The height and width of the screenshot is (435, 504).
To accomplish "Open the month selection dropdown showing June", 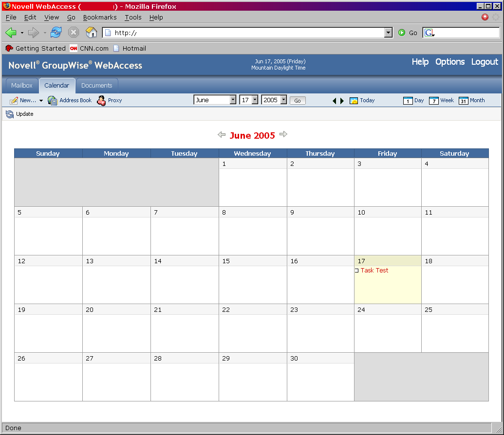I will [x=233, y=99].
